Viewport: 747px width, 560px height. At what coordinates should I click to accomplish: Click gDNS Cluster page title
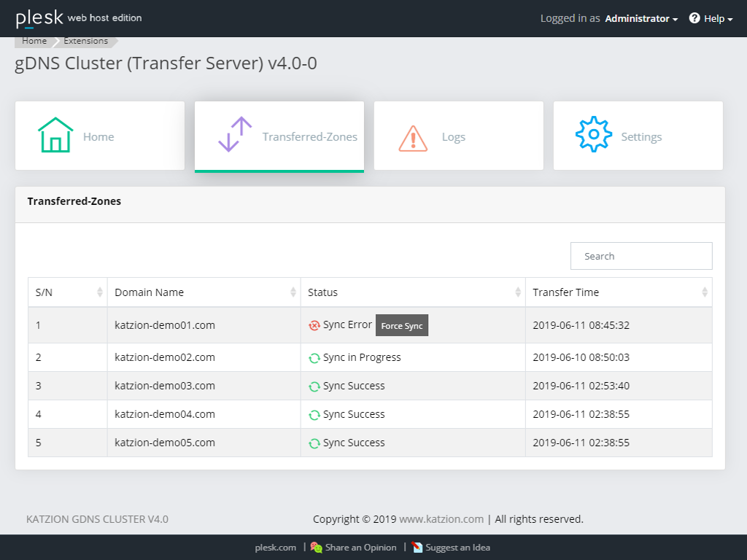tap(166, 63)
